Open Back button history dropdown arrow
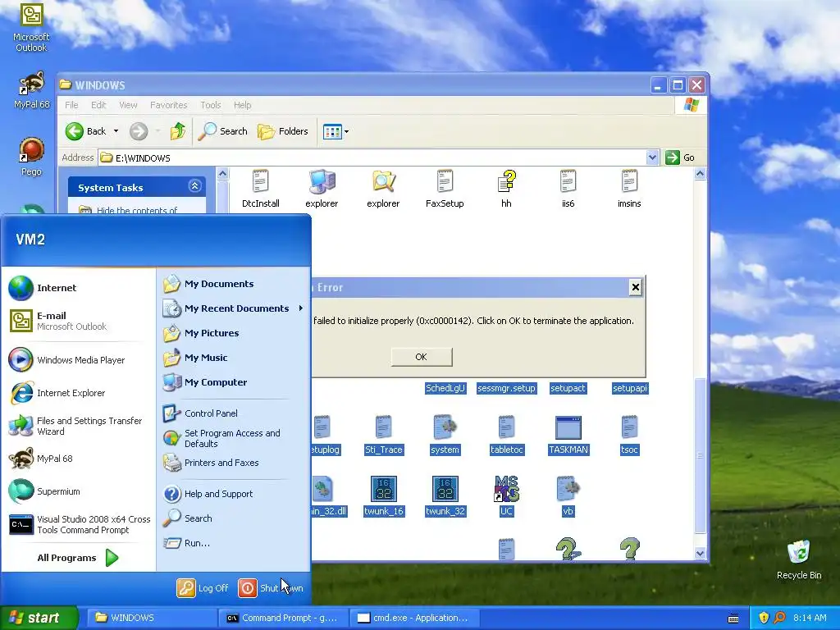The image size is (840, 630). point(116,131)
